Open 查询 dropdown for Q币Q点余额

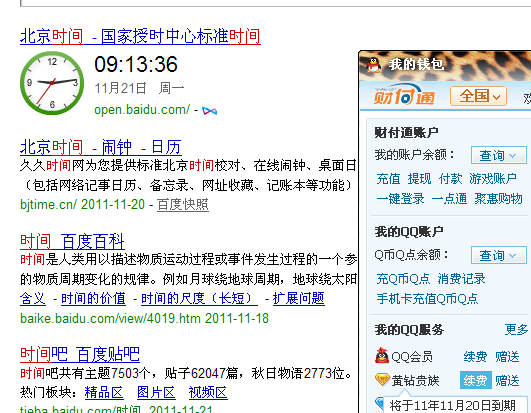(498, 255)
